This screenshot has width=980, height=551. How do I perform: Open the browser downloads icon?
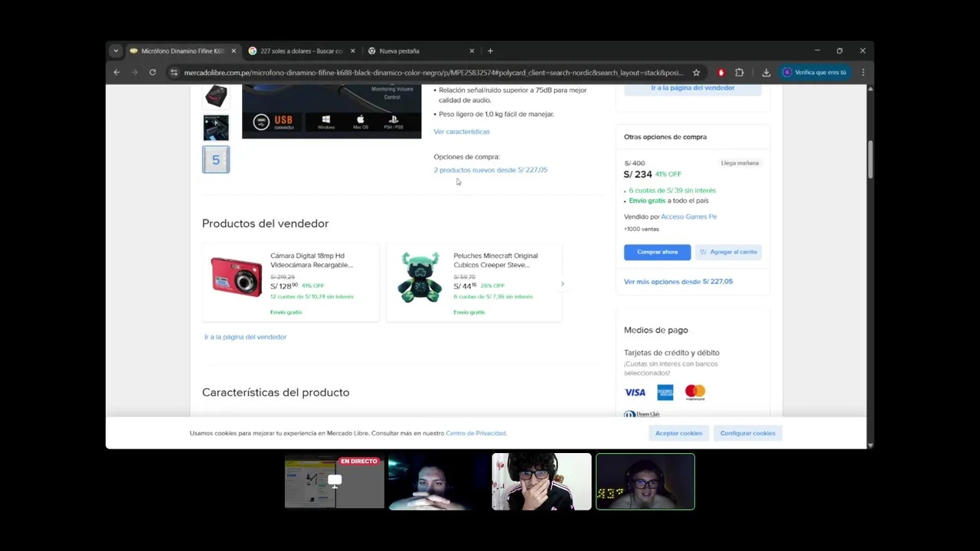click(x=766, y=73)
